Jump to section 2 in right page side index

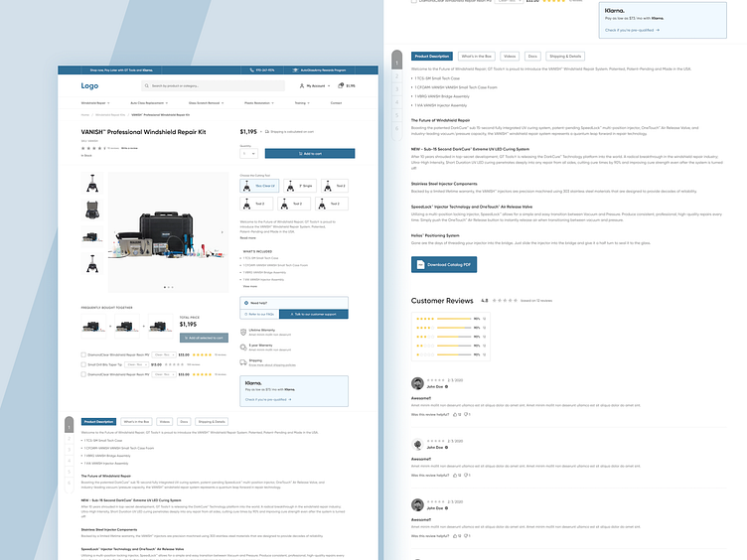tap(397, 76)
